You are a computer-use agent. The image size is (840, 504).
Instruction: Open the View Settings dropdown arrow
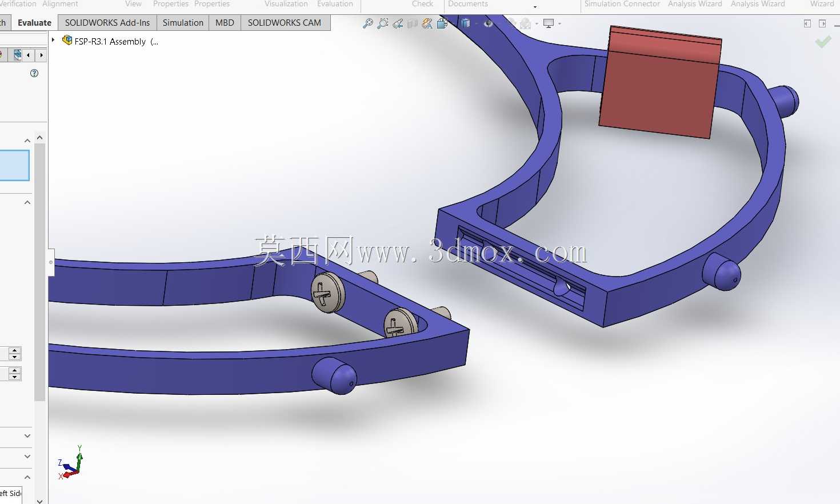coord(559,24)
